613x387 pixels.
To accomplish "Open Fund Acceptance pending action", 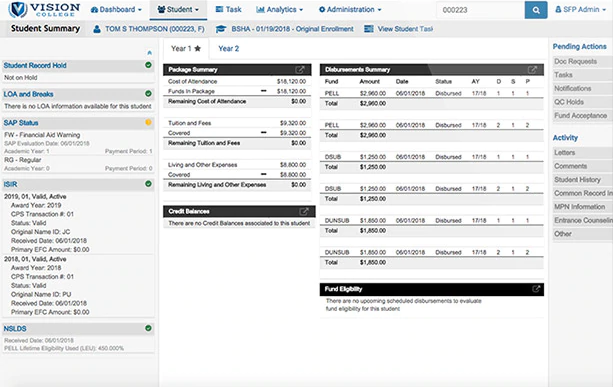I will pyautogui.click(x=583, y=116).
